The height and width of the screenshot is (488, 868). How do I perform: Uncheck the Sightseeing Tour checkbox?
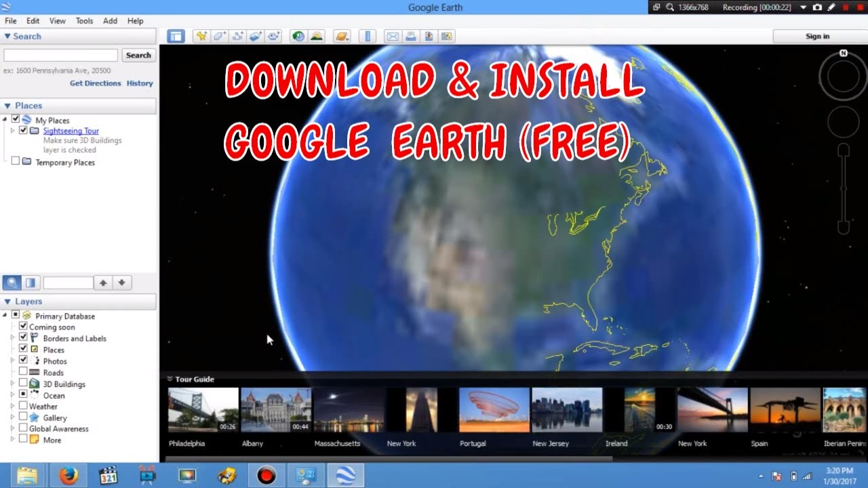24,130
